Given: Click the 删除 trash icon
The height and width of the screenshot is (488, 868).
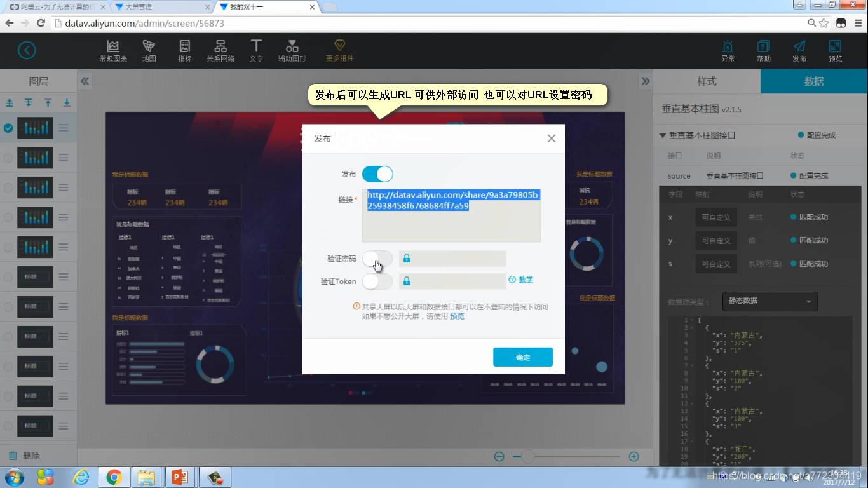Looking at the screenshot, I should click(x=13, y=456).
